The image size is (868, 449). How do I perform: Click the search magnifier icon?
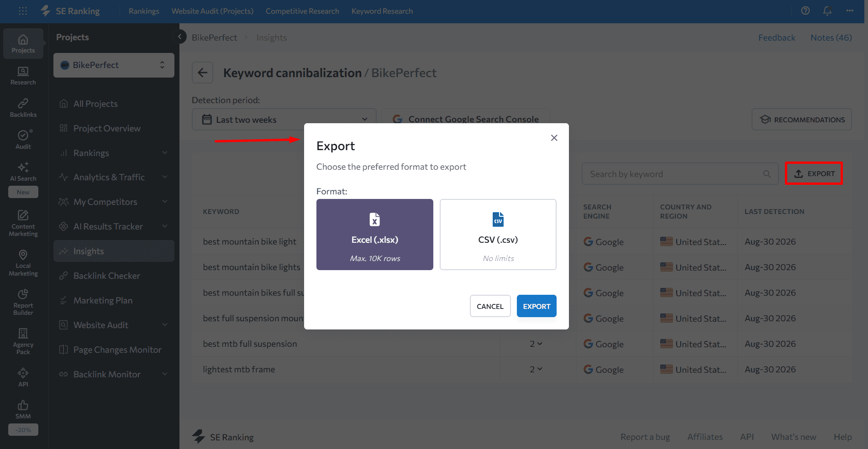pyautogui.click(x=767, y=174)
